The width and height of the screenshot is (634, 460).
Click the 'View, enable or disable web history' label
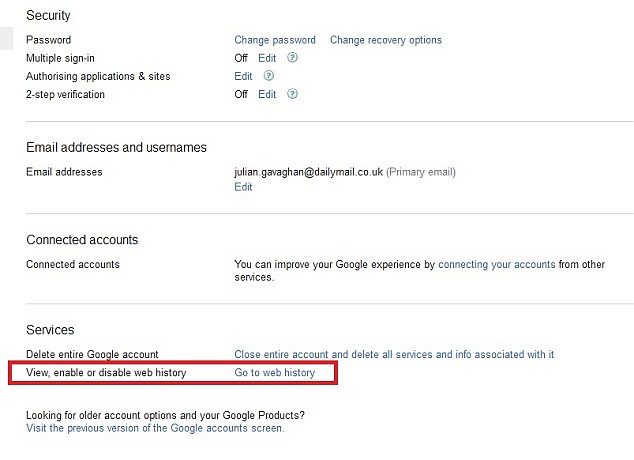(x=106, y=373)
